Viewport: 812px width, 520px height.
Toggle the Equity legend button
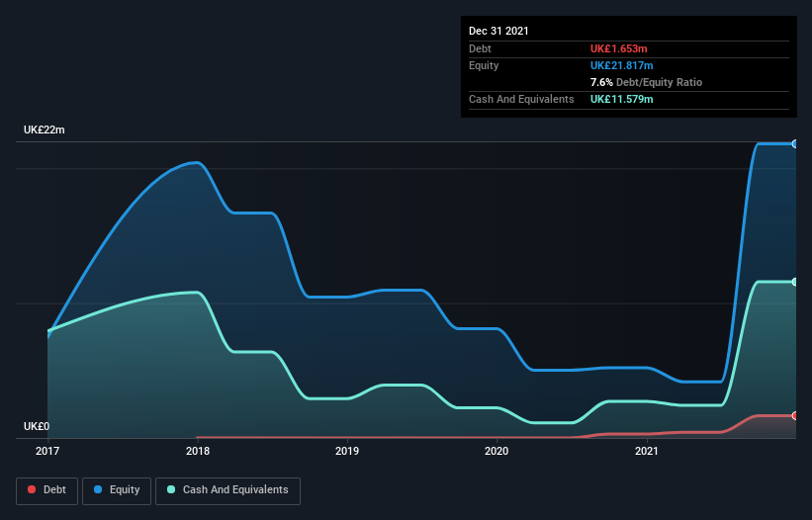[x=117, y=490]
